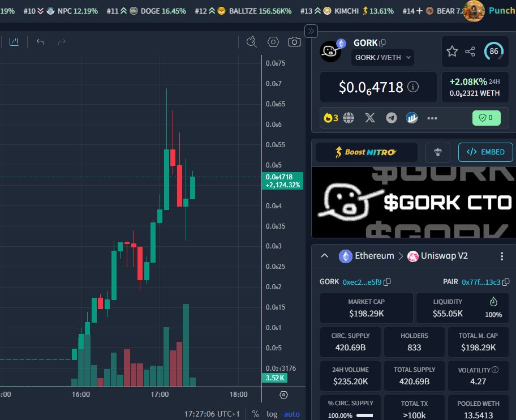Click $GORK CTO banner

[x=414, y=203]
